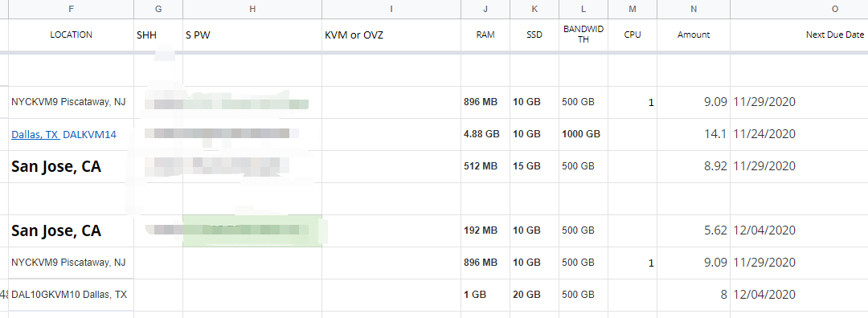Select the 8.92 amount cell
This screenshot has height=318, width=868.
(694, 166)
